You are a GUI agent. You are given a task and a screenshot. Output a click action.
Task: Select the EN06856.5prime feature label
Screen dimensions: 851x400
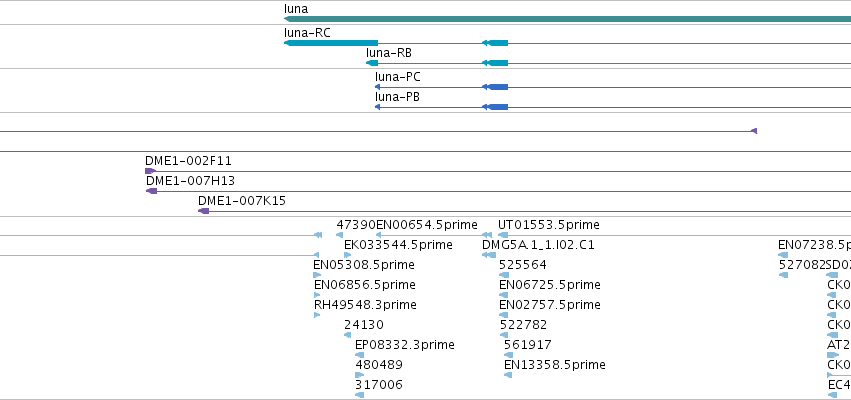(365, 285)
